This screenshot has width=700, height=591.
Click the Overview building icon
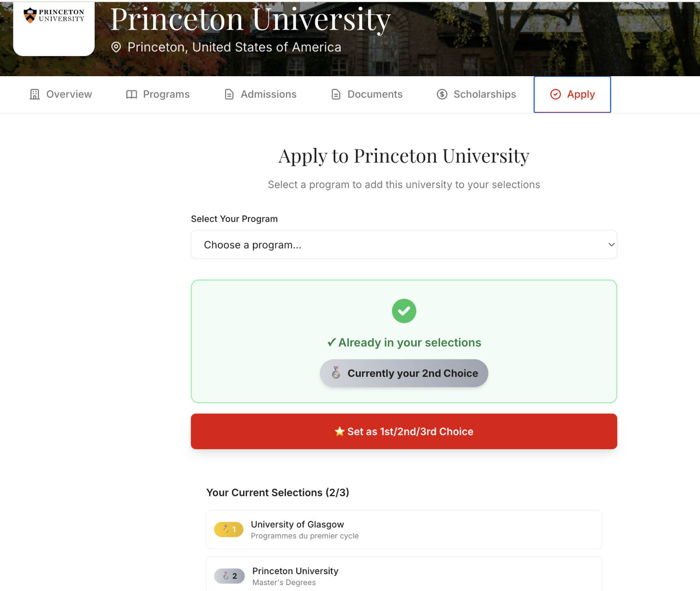(35, 94)
